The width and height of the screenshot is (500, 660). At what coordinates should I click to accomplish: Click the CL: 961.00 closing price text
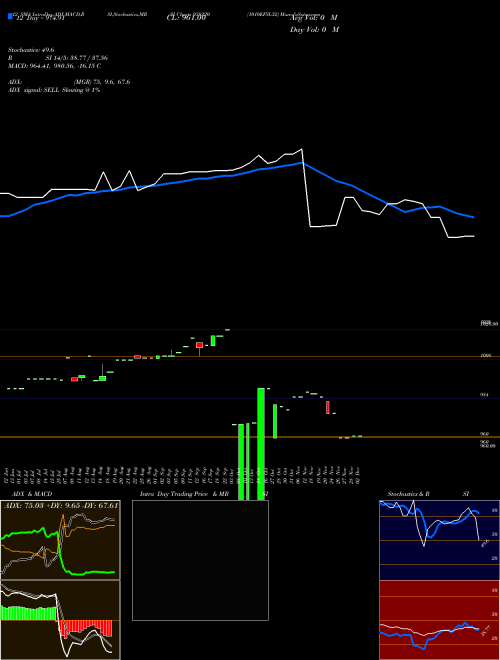click(x=186, y=18)
